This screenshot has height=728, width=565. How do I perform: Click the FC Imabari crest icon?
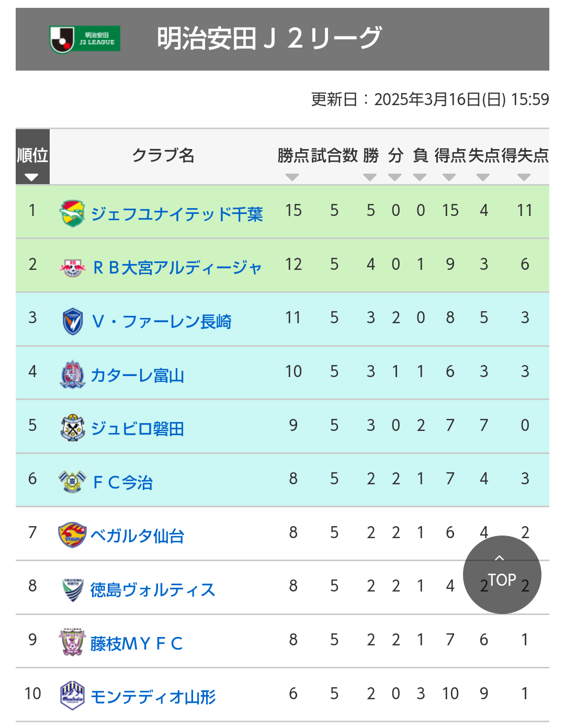72,482
